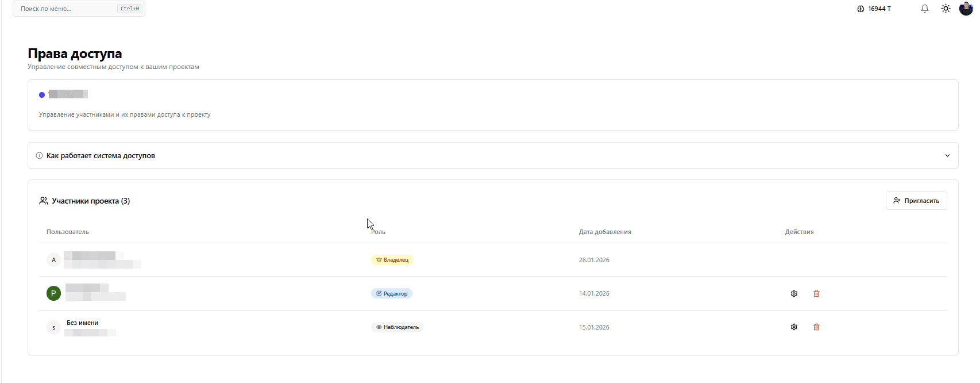Screen dimensions: 980x383
Task: Open the profile avatar menu
Action: 966,9
